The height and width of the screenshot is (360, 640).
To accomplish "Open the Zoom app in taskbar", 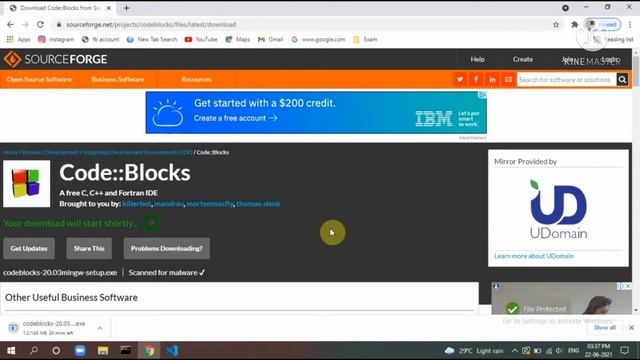I will 80,351.
